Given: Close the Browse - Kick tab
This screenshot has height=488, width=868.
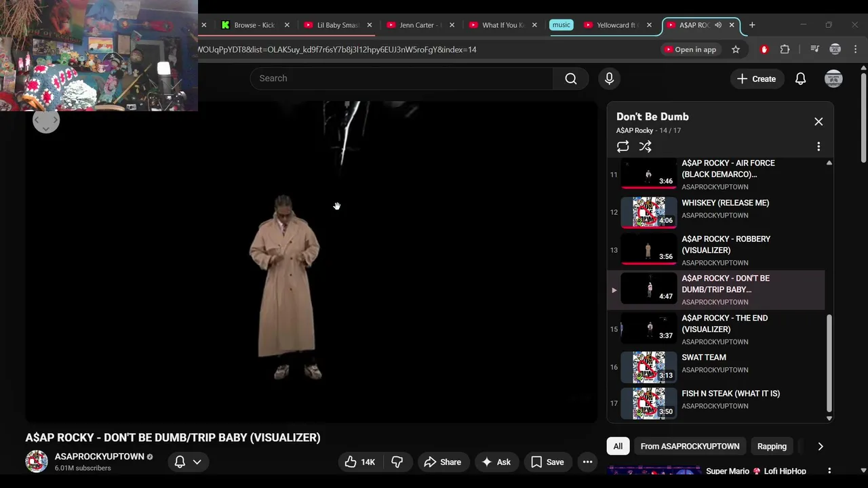Looking at the screenshot, I should coord(287,25).
